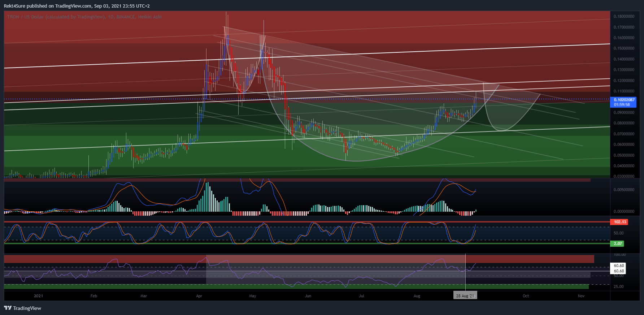Click the 0.15000000 price axis label
Viewport: 644px width, 315px height.
point(624,48)
